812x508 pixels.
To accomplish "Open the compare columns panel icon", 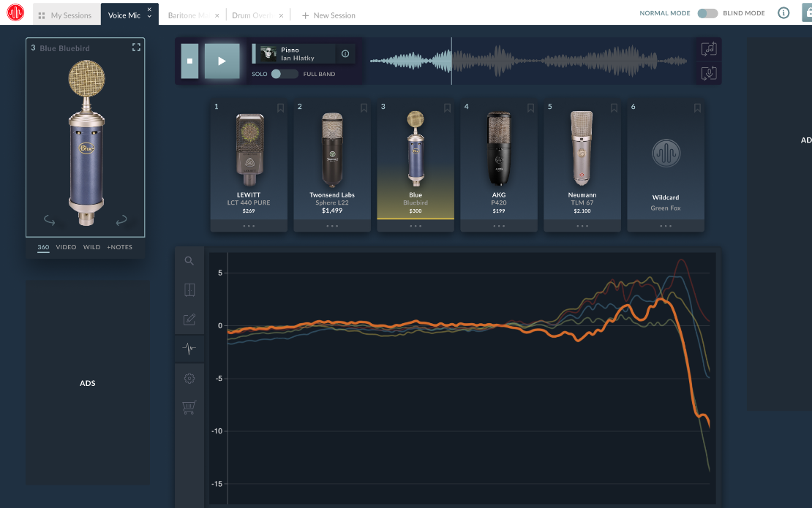I will click(189, 289).
